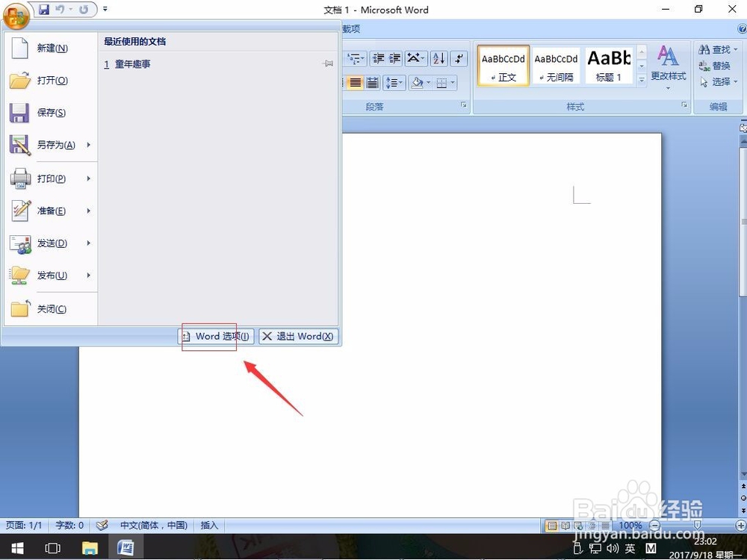Choose 保存(S) in the Office menu
The image size is (747, 560).
point(51,113)
